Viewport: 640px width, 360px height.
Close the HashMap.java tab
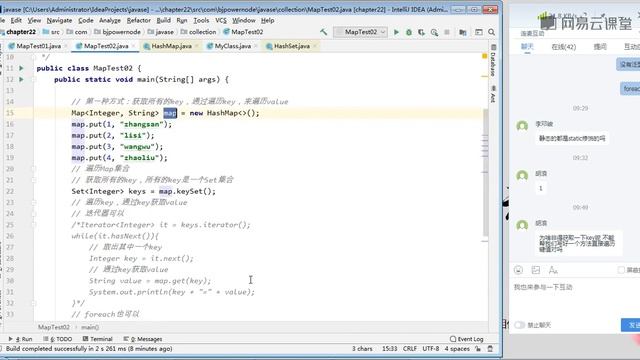(x=196, y=46)
